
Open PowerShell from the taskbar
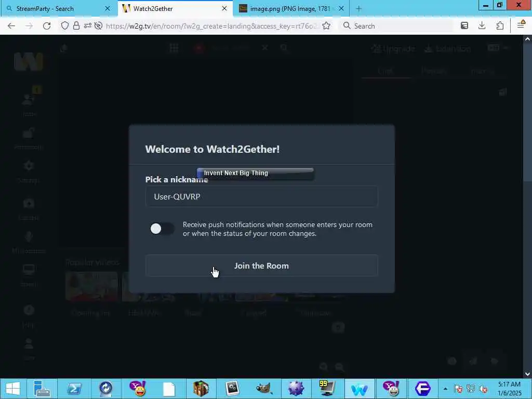click(74, 389)
